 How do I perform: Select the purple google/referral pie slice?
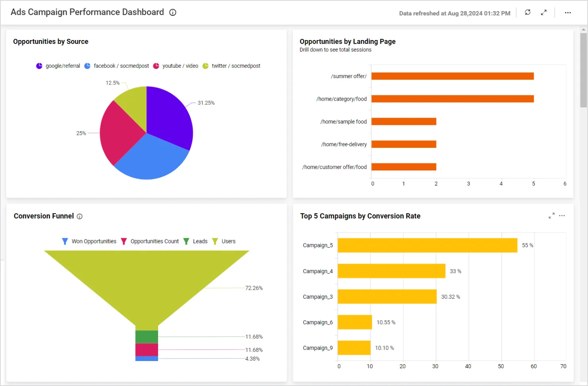(168, 117)
